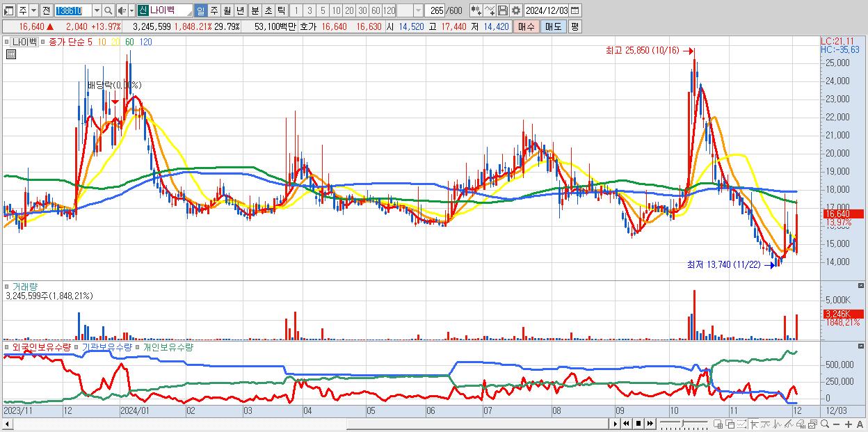Click the add line indicator icon

click(490, 10)
